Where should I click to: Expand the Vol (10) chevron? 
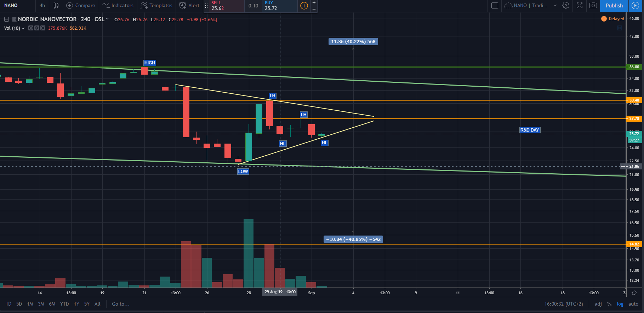click(23, 28)
